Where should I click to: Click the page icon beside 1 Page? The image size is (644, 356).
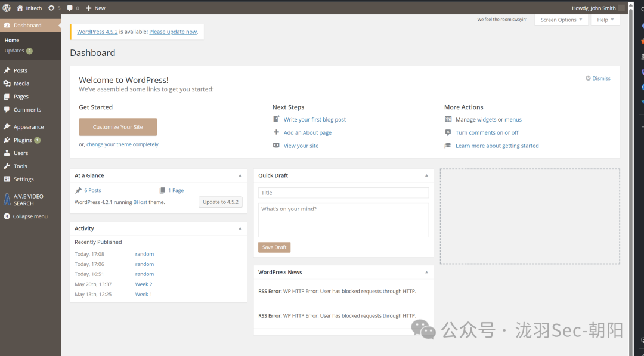coord(162,190)
